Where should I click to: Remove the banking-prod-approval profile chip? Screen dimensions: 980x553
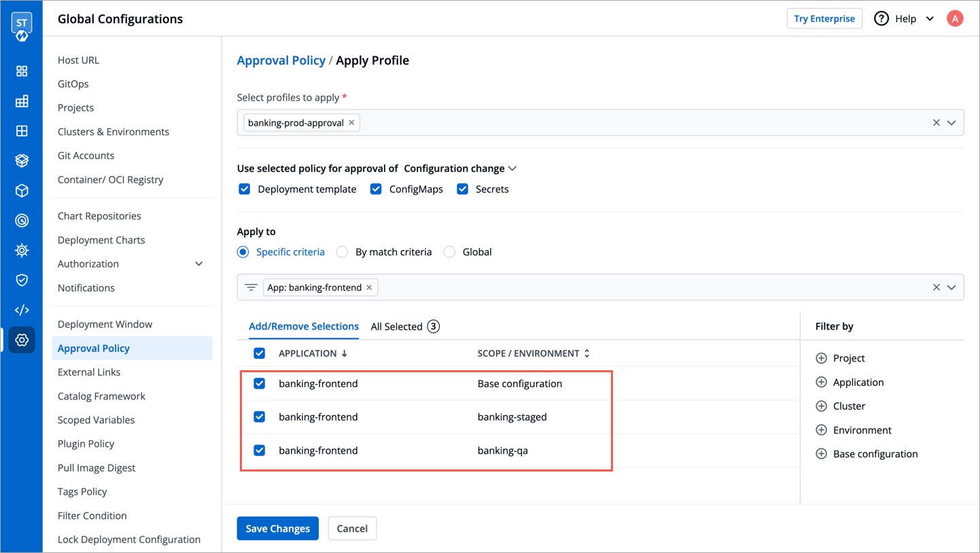pos(351,123)
